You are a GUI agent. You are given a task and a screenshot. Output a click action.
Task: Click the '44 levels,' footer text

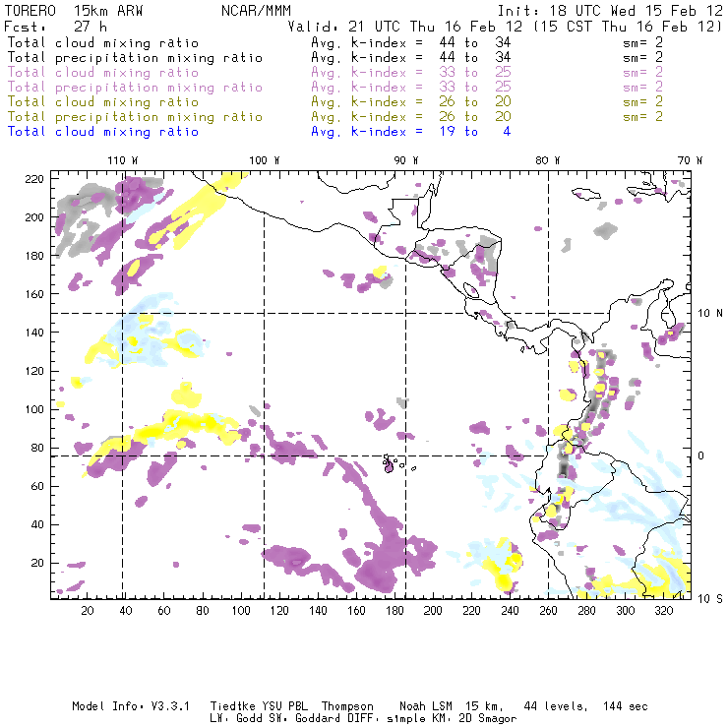click(x=556, y=706)
